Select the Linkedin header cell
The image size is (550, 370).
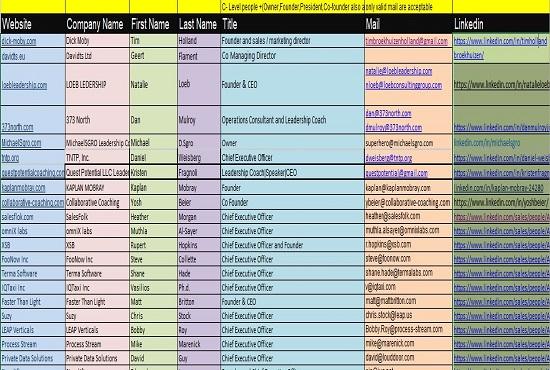click(x=501, y=24)
